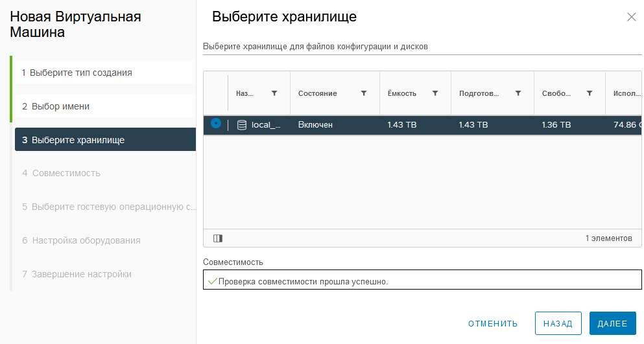644x344 pixels.
Task: Filter the Ёмкость column
Action: [x=435, y=93]
